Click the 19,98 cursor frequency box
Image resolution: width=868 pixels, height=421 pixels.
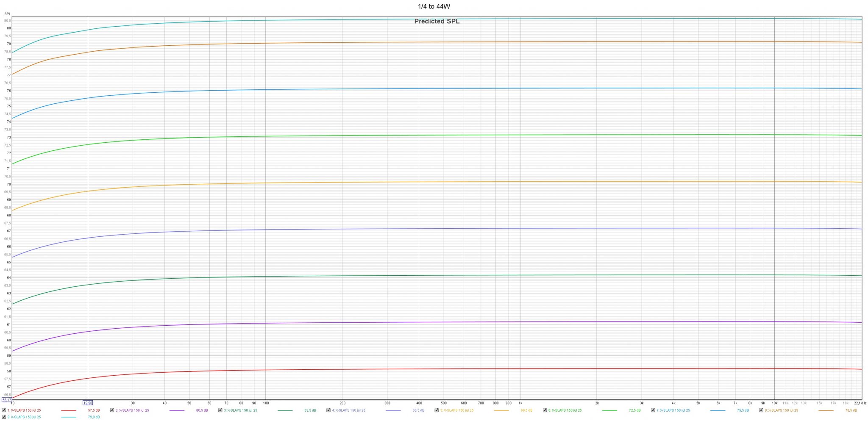pos(88,403)
